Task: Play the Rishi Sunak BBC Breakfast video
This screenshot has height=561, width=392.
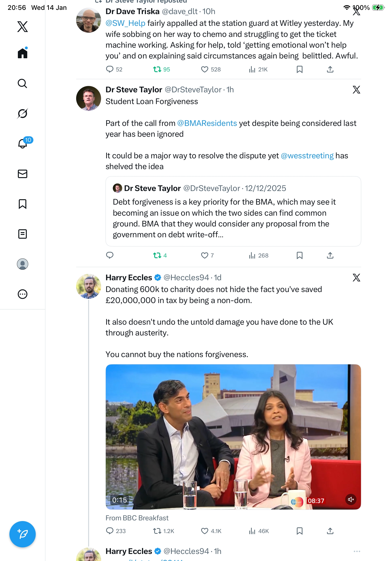Action: coord(233,437)
